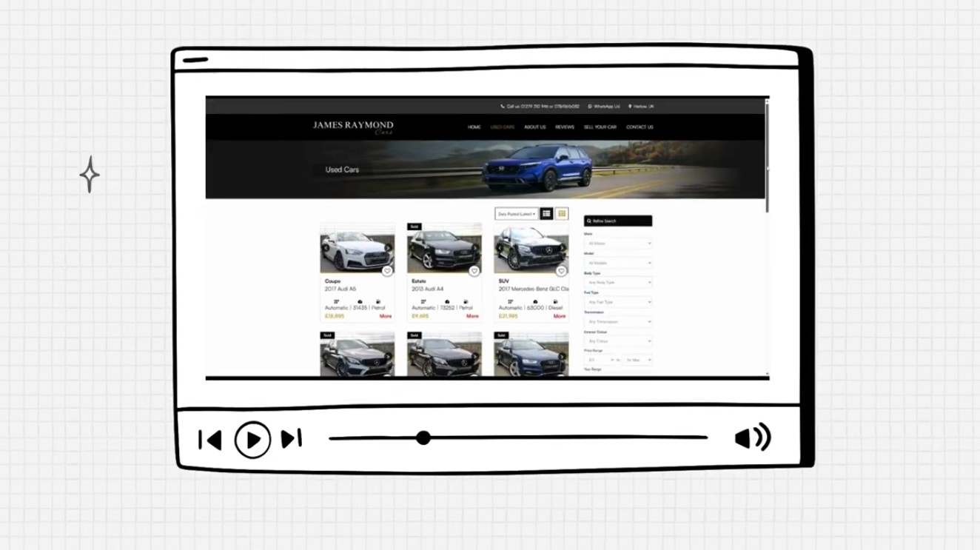Click the play button in the player
This screenshot has height=550, width=980.
(x=252, y=440)
